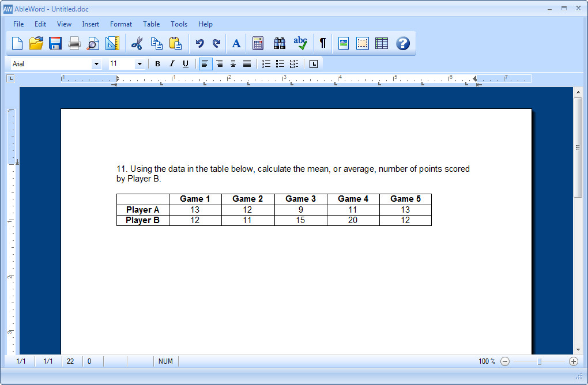Copy selection with the copy icon

156,43
